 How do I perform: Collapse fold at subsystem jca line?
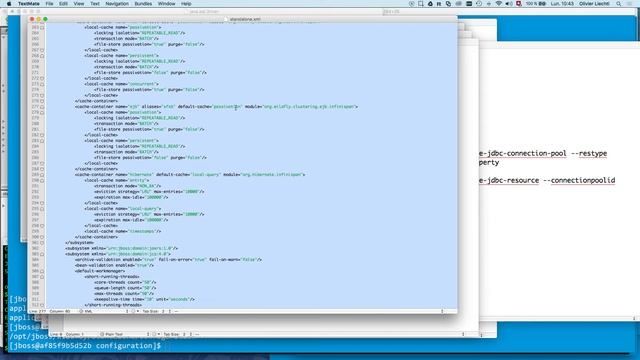[42, 254]
